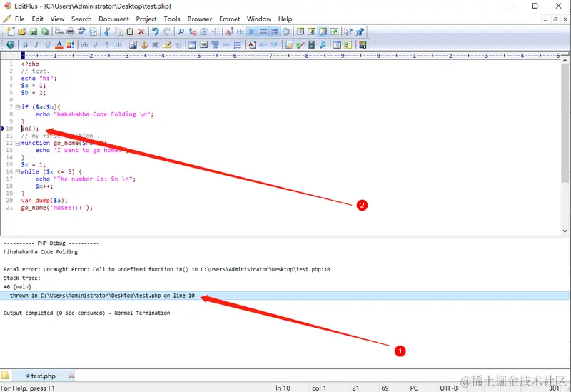Insert a div tag
This screenshot has height=392, width=571.
point(263,44)
